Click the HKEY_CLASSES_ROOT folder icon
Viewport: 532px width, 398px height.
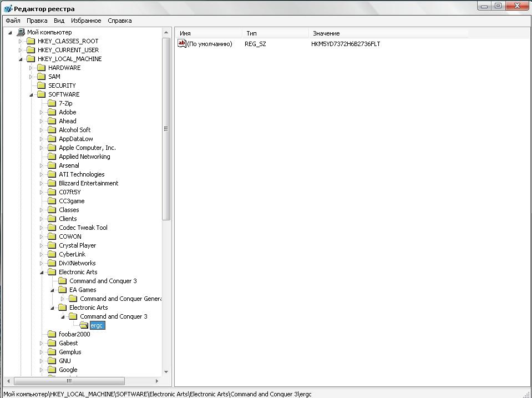(31, 41)
